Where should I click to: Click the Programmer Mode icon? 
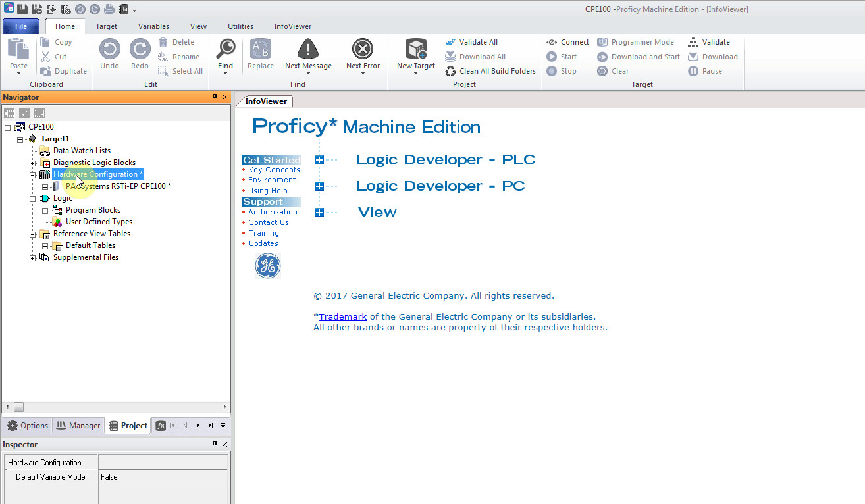point(602,42)
